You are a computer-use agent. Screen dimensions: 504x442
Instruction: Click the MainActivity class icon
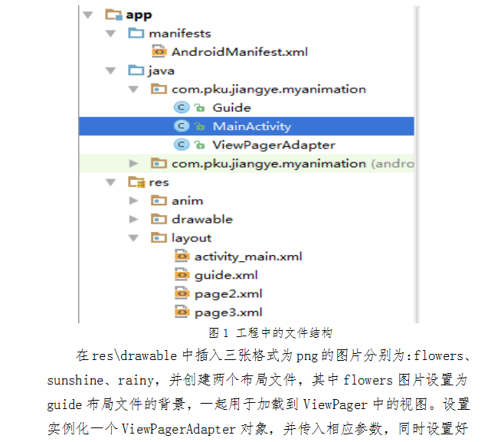(x=181, y=126)
